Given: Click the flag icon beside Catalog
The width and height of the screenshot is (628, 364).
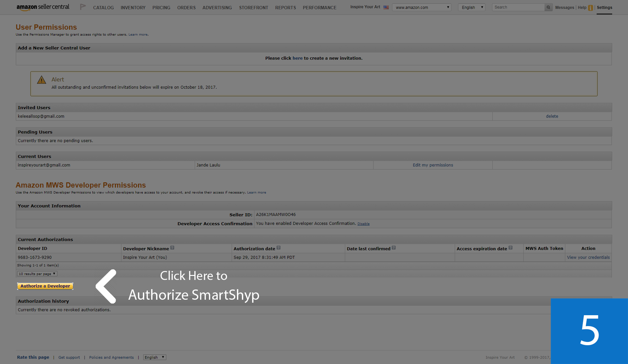Looking at the screenshot, I should 83,7.
